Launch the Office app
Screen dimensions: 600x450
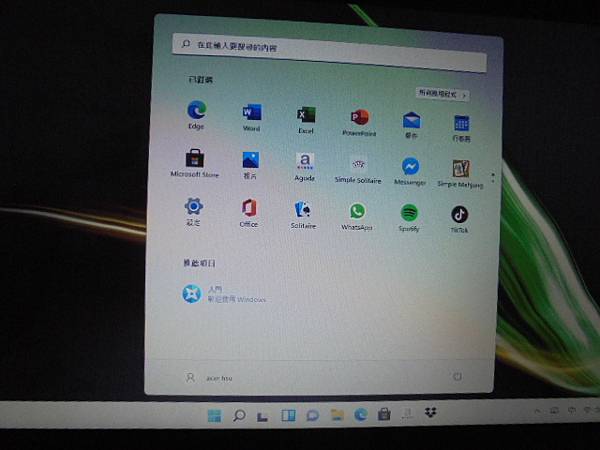click(x=249, y=213)
